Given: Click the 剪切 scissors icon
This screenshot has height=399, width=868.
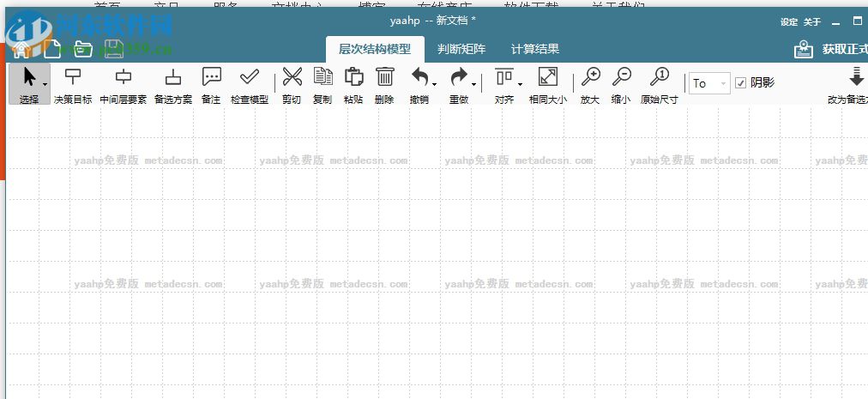Looking at the screenshot, I should pos(292,77).
